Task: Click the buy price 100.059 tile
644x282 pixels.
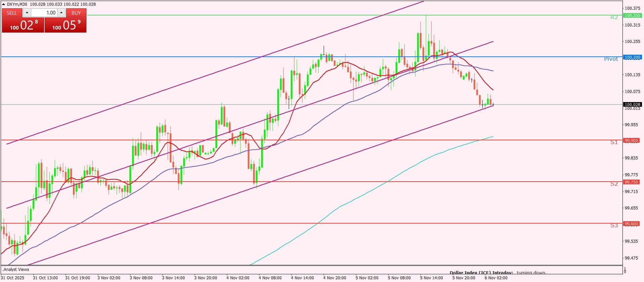Action: pyautogui.click(x=66, y=25)
